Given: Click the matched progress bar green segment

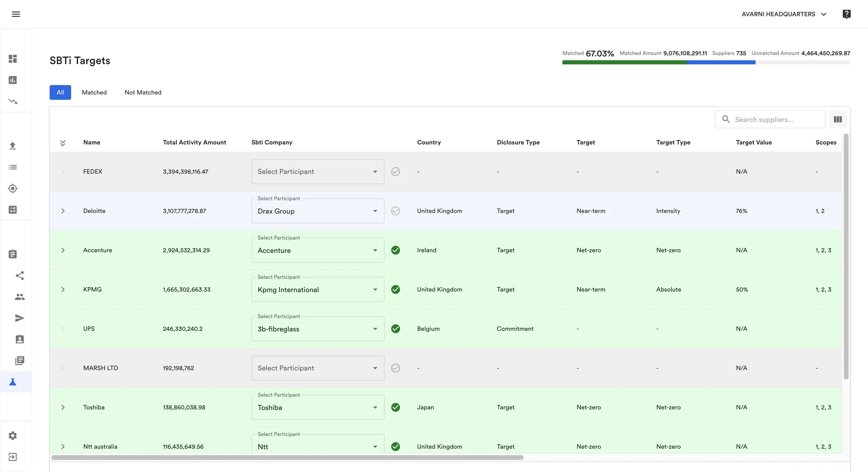Looking at the screenshot, I should pyautogui.click(x=624, y=62).
